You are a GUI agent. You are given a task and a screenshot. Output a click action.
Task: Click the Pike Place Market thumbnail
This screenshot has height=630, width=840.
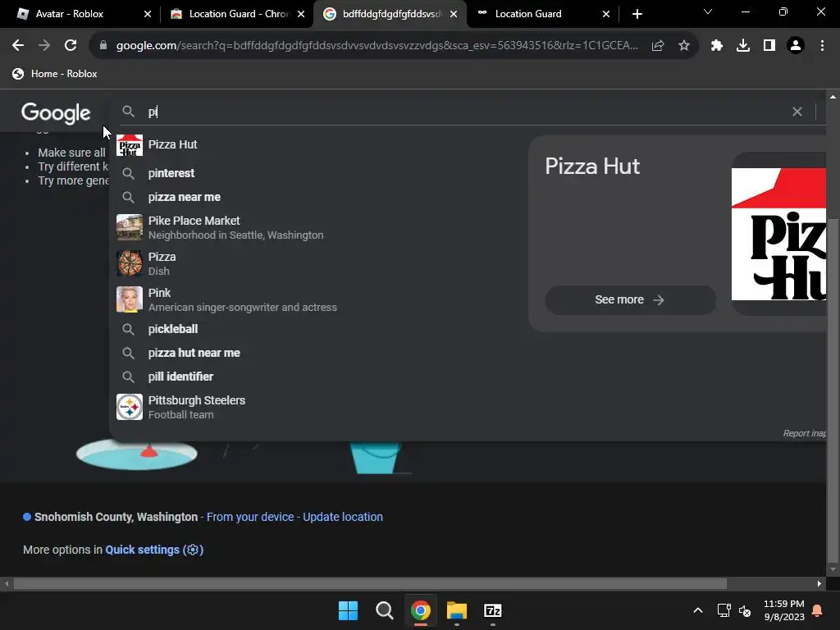tap(130, 228)
